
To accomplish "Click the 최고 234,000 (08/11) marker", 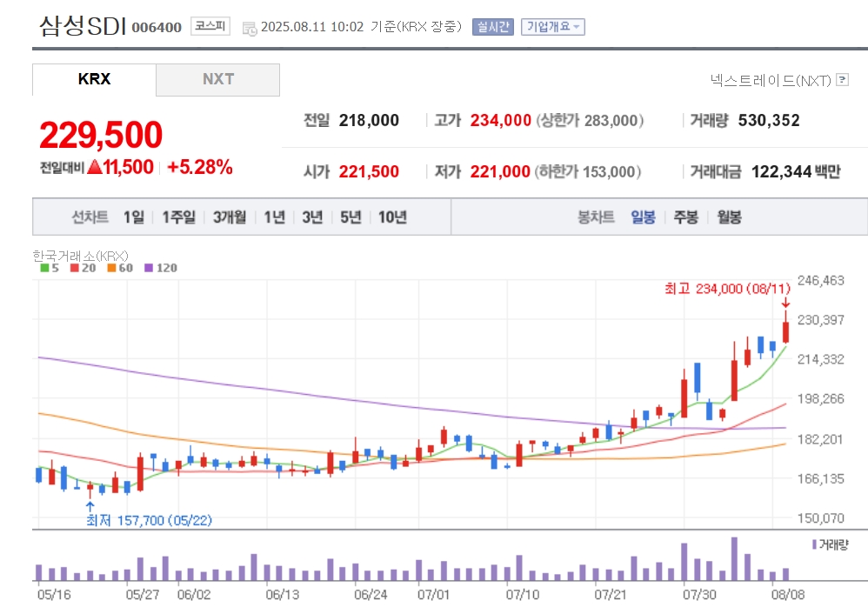I will click(x=727, y=289).
